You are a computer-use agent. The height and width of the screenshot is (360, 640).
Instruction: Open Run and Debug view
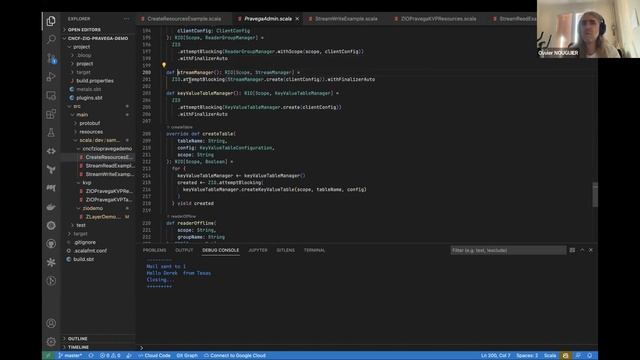pyautogui.click(x=51, y=76)
